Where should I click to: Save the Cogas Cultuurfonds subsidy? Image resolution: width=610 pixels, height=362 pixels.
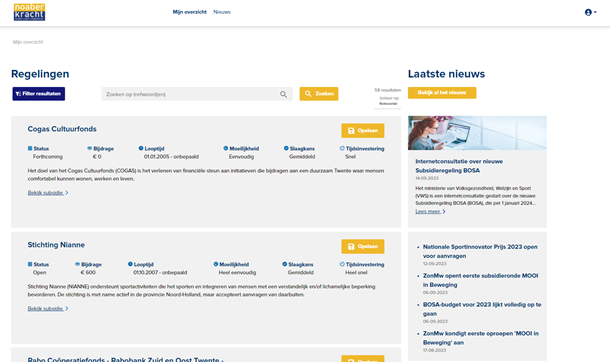(x=363, y=131)
